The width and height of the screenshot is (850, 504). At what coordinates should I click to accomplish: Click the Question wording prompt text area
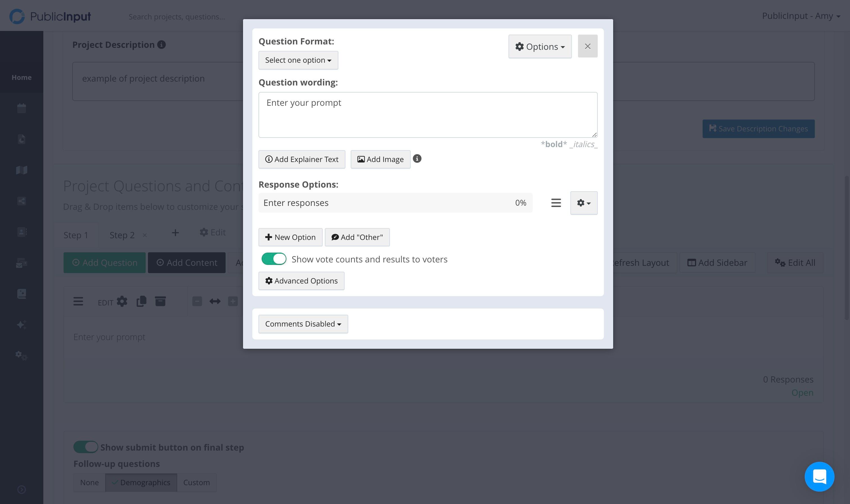click(428, 115)
